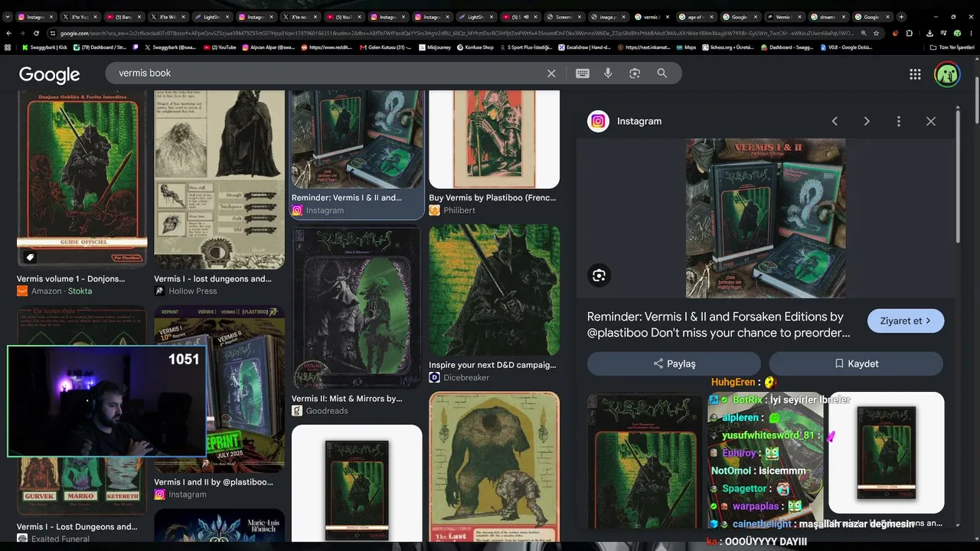Go to the next image in the preview panel

(867, 121)
